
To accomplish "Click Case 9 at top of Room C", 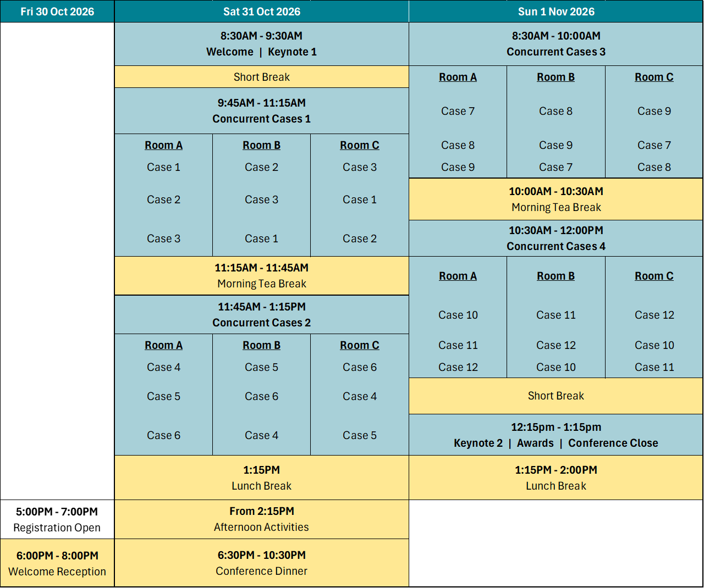I will pos(654,111).
